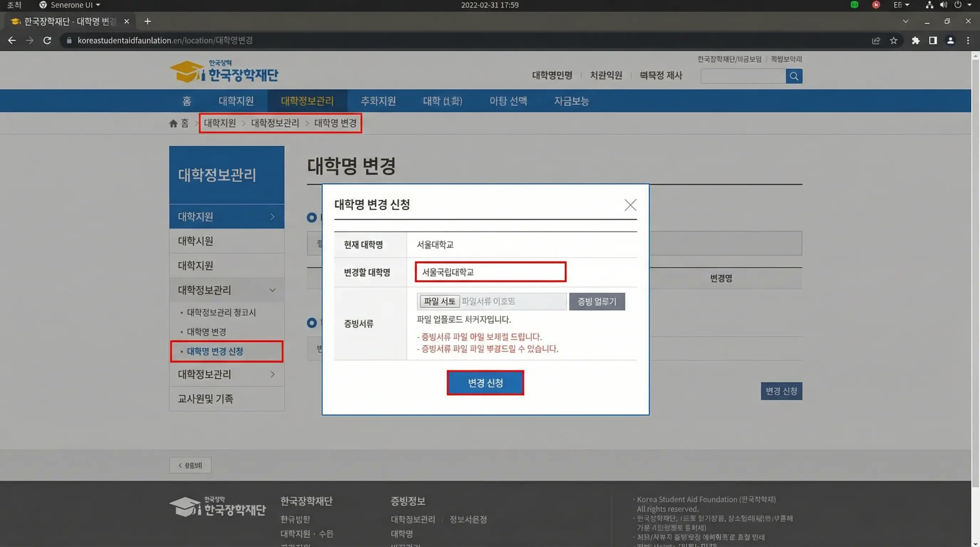Screen dimensions: 980x547
Task: Click the browser reload icon
Action: point(47,40)
